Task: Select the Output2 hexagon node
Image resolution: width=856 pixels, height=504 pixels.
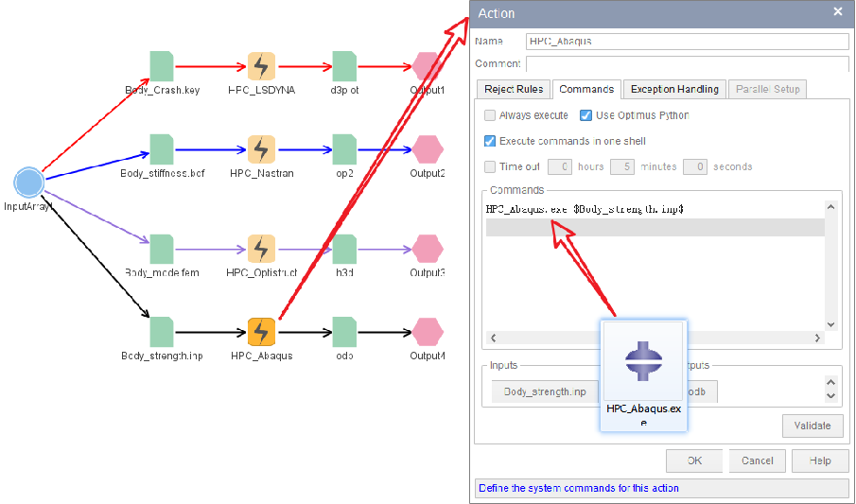Action: 428,149
